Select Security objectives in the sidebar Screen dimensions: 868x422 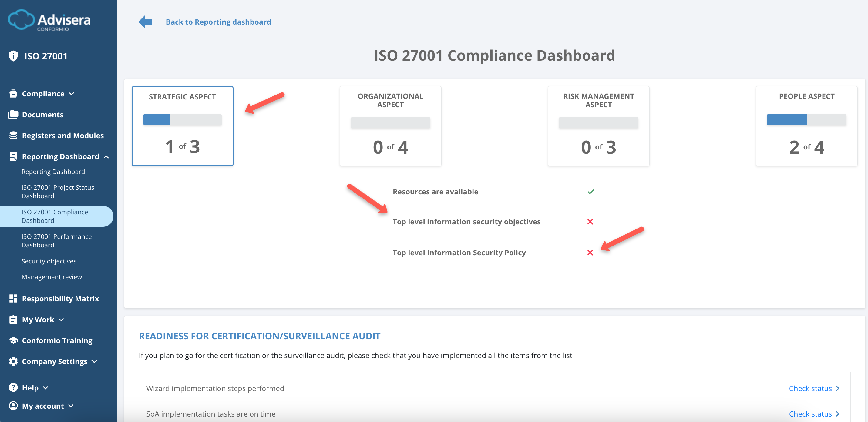[49, 261]
